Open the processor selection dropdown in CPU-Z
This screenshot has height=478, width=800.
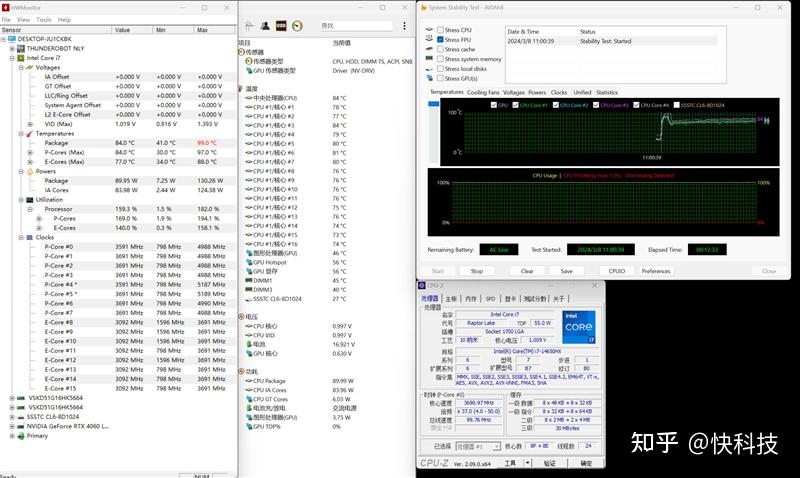pyautogui.click(x=496, y=447)
